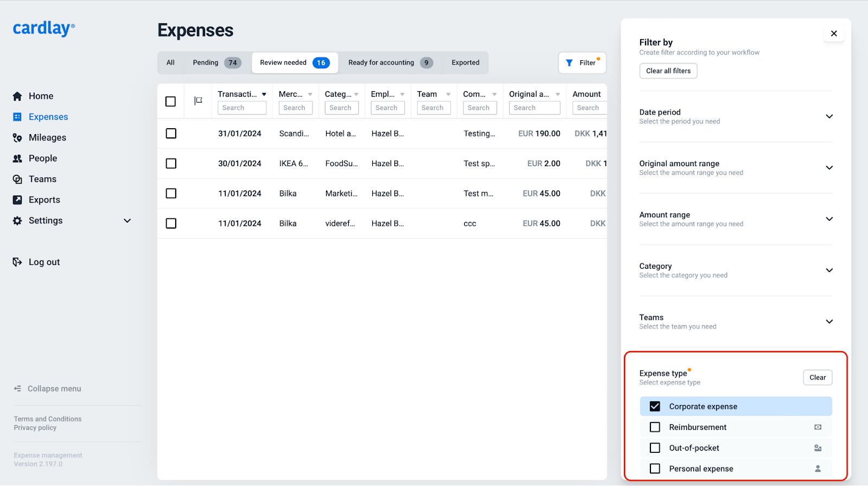Toggle the select-all header checkbox
The width and height of the screenshot is (868, 486).
click(x=170, y=102)
